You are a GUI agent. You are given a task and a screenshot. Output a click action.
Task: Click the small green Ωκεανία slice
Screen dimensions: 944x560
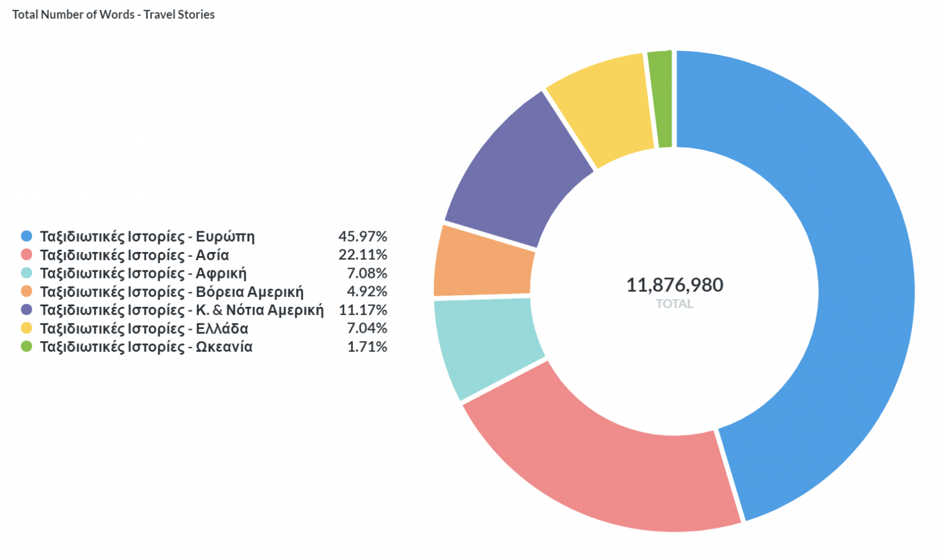click(x=661, y=99)
